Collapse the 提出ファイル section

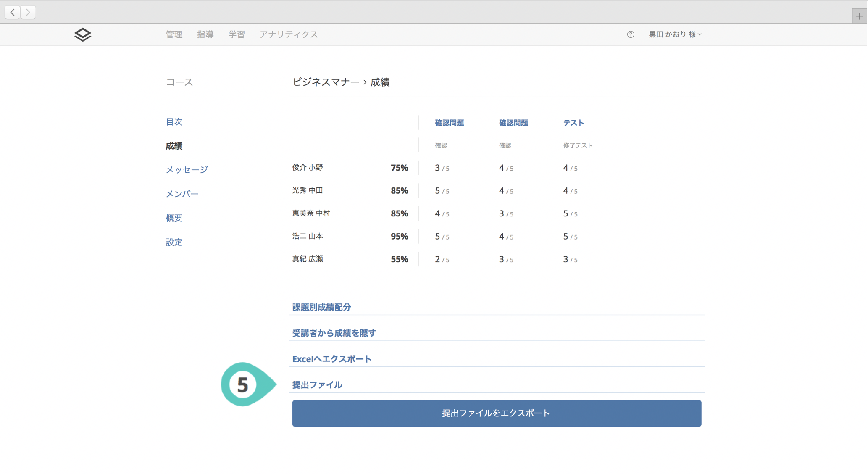point(317,385)
